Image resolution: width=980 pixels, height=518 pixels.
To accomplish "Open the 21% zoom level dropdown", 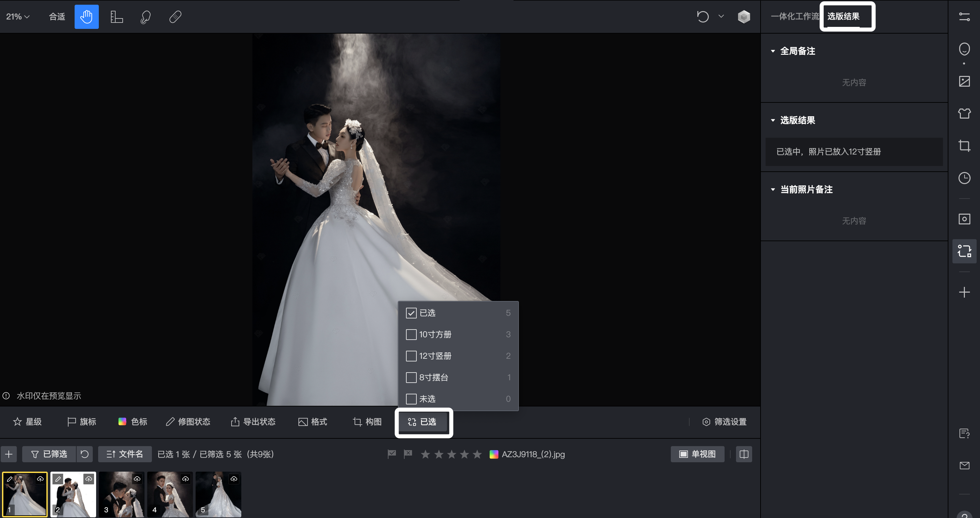I will tap(17, 16).
